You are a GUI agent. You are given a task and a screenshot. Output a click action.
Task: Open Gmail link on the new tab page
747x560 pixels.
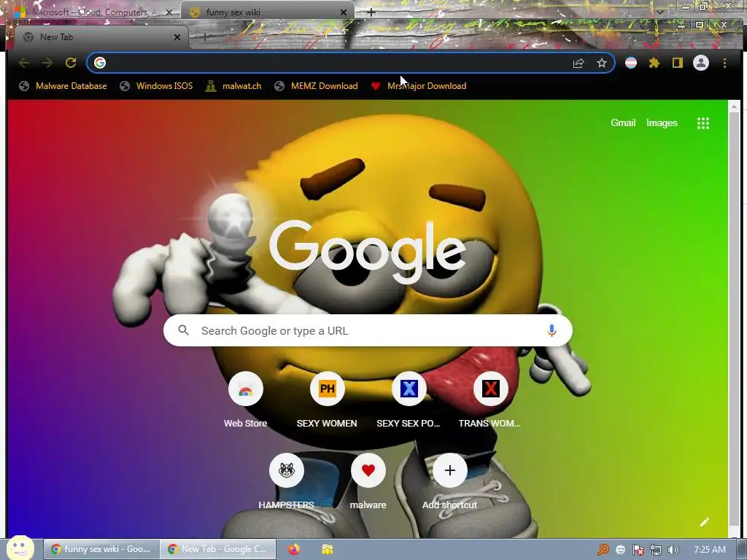tap(623, 122)
